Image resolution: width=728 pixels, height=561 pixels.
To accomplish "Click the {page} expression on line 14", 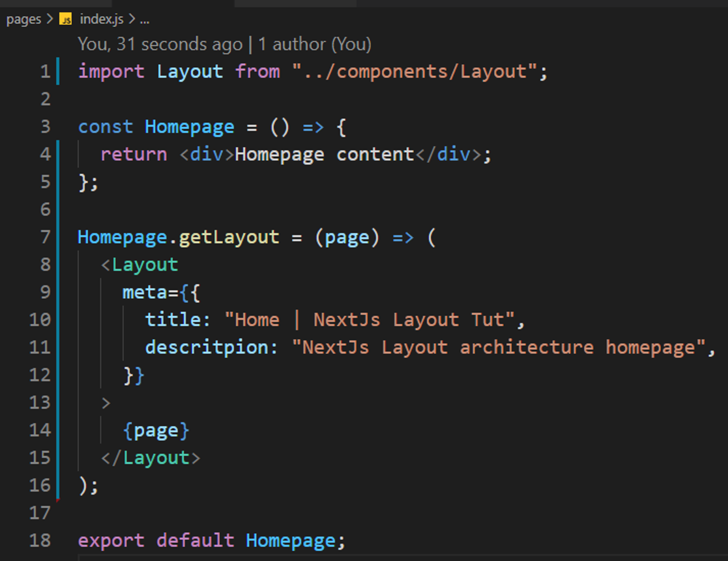I will (x=156, y=430).
